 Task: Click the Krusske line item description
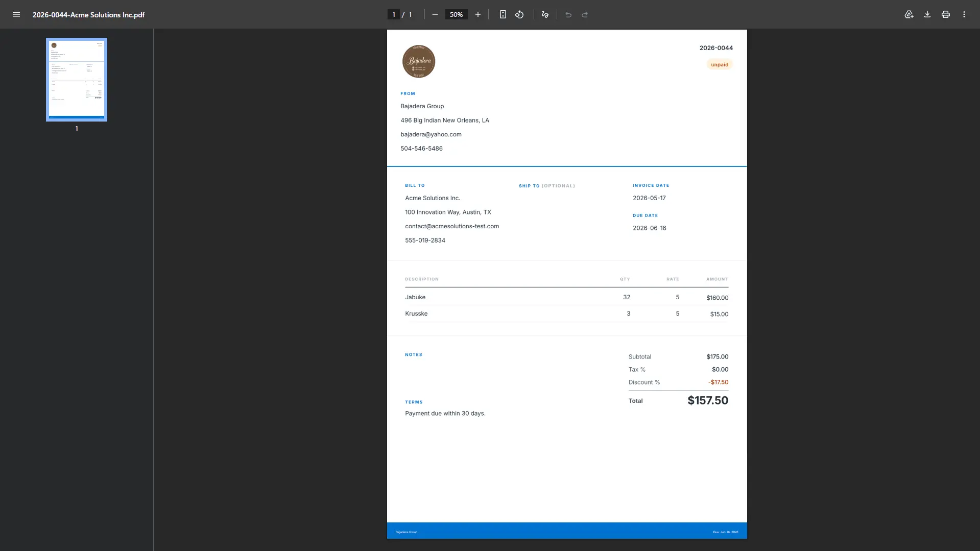point(416,313)
